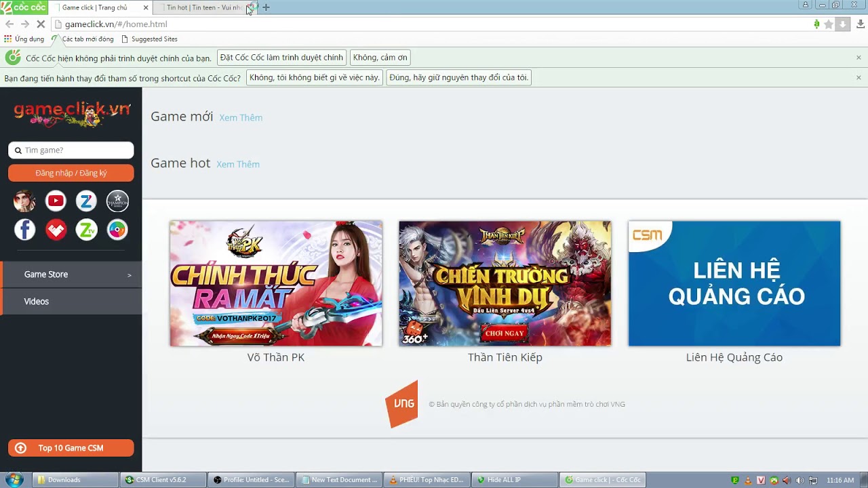Close the default browser notification bar
This screenshot has height=488, width=868.
[859, 58]
